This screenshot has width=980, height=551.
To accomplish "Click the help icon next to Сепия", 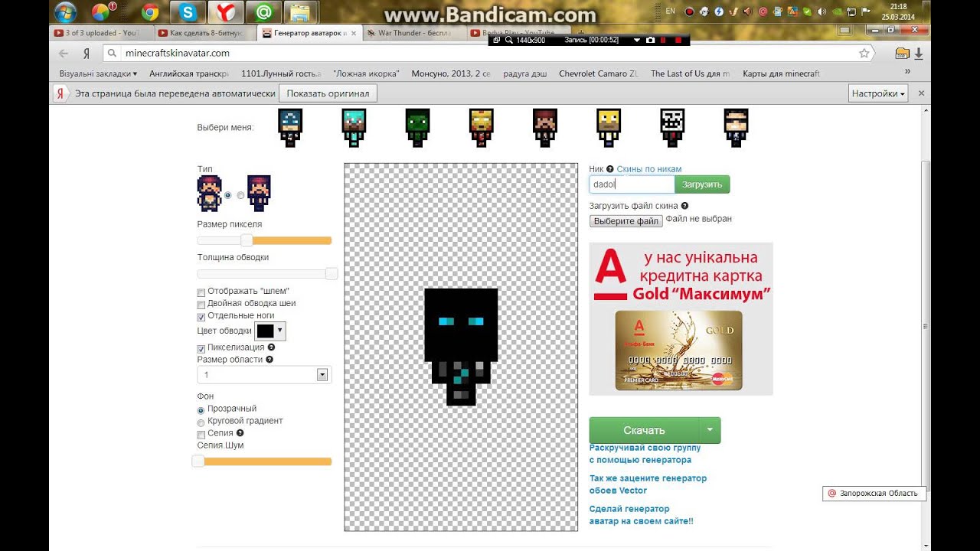I will click(240, 433).
